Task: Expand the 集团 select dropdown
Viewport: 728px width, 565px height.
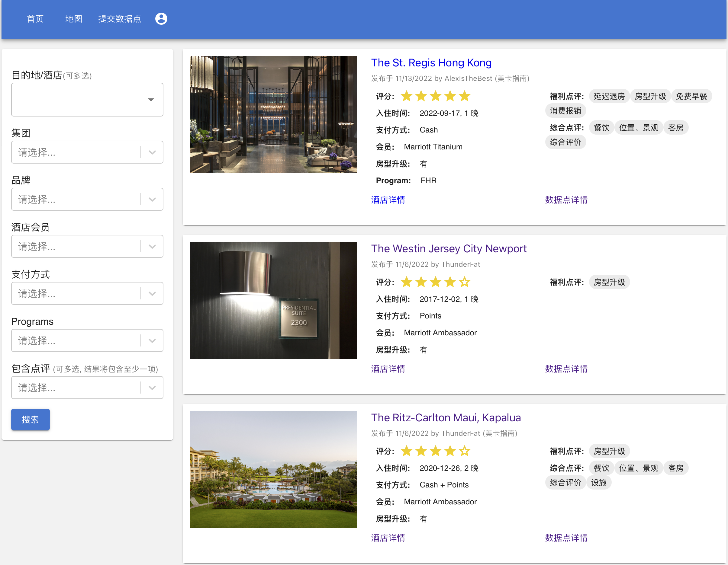Action: pyautogui.click(x=87, y=152)
